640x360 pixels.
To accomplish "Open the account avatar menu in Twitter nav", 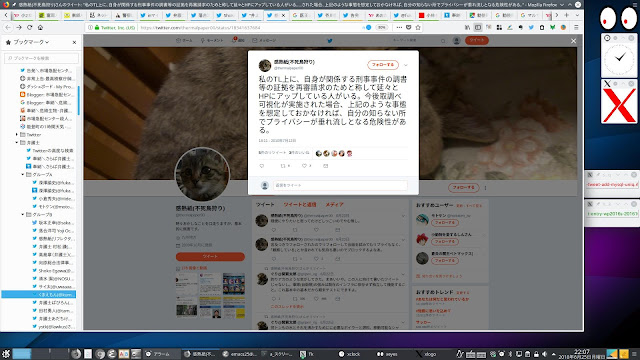I will [456, 40].
